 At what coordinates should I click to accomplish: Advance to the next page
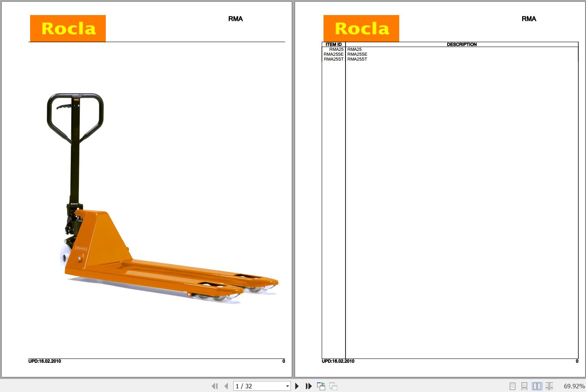[x=297, y=386]
